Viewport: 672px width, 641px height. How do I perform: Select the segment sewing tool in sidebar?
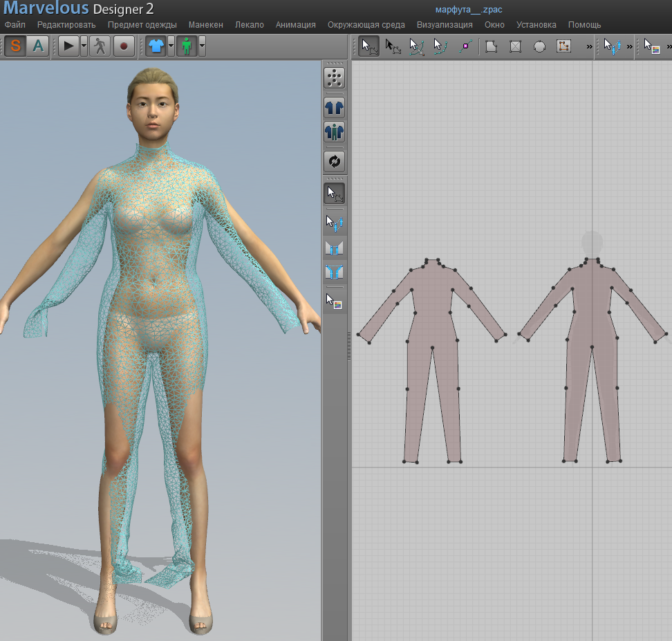pos(335,248)
